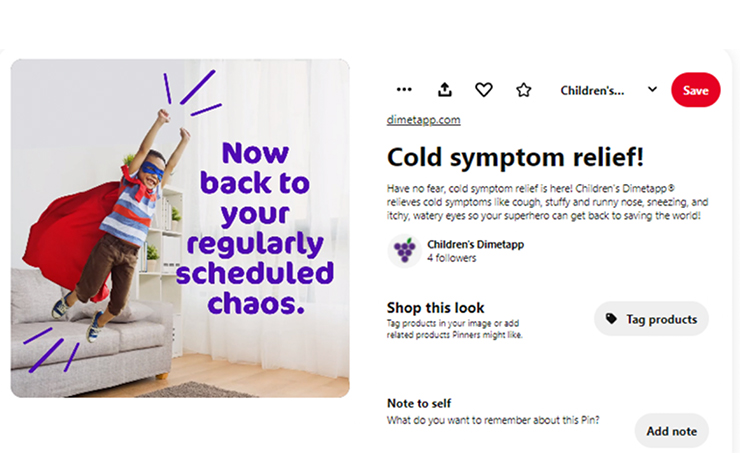The image size is (740, 470).
Task: Open the Children's Dimetapp profile name
Action: 475,244
